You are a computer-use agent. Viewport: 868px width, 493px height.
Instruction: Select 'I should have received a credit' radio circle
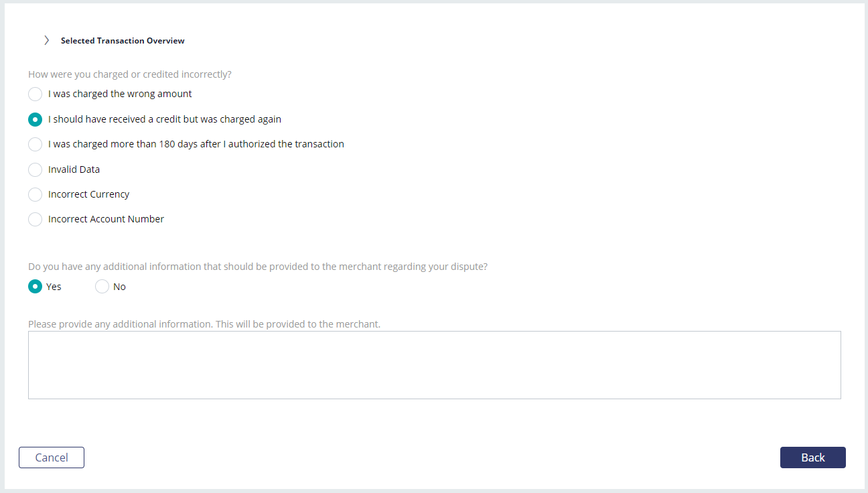(x=35, y=119)
